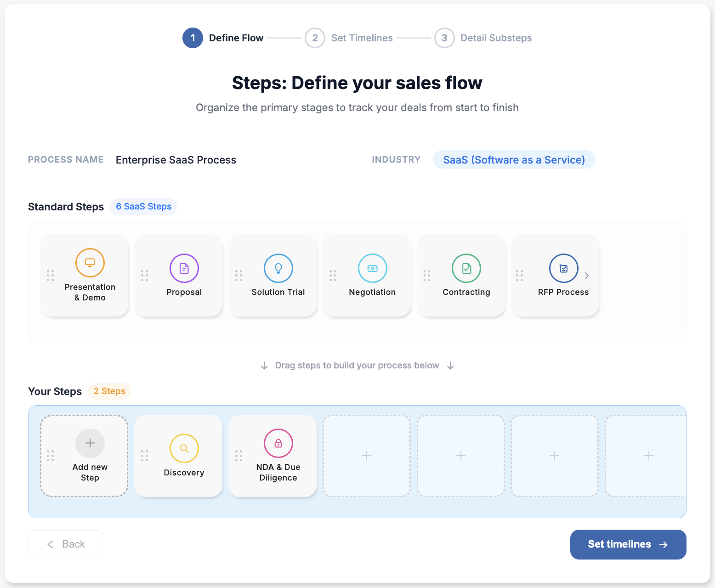Click the 6 SaaS Steps badge
Image resolution: width=715 pixels, height=588 pixels.
(143, 207)
